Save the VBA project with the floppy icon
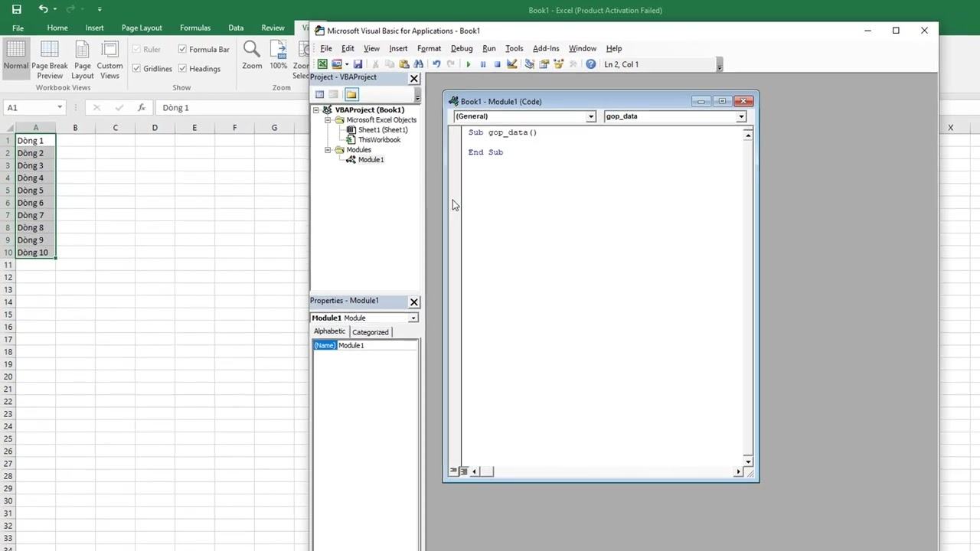 click(358, 64)
